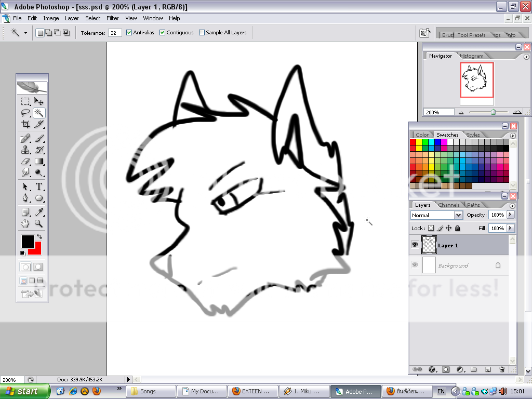532x399 pixels.
Task: Select the Ellipse shape tool
Action: pos(38,198)
